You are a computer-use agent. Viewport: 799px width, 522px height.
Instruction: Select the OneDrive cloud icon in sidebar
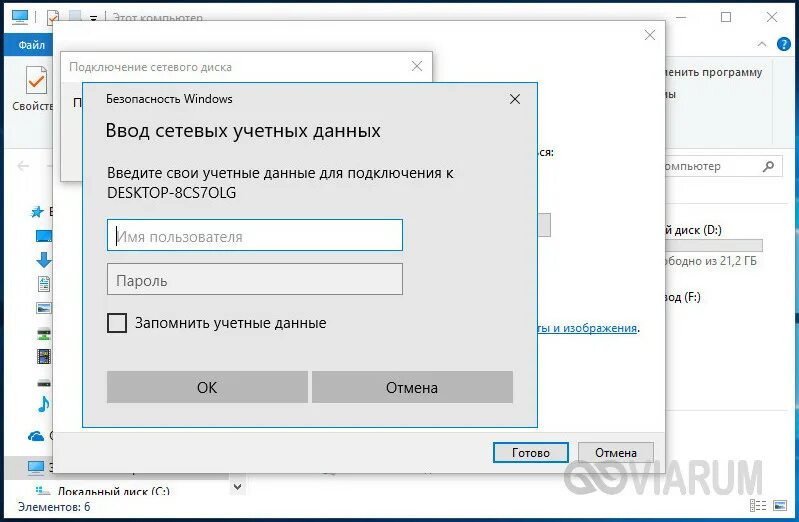pyautogui.click(x=36, y=436)
